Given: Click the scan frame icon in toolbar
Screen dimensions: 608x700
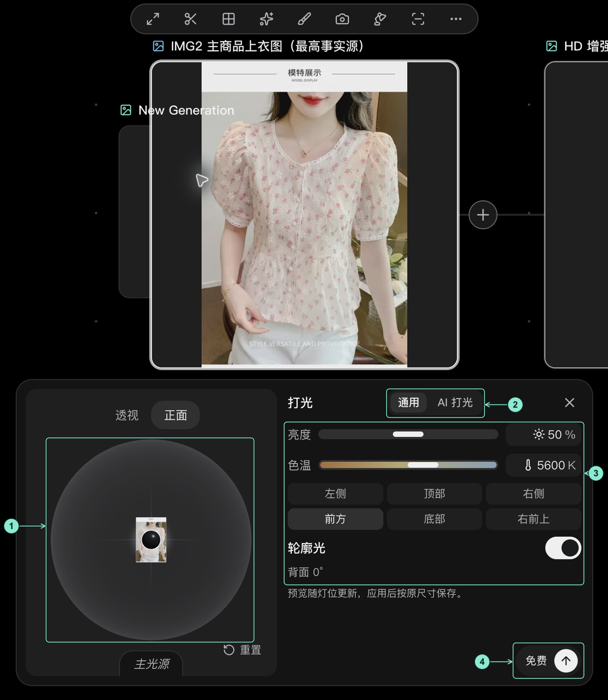Looking at the screenshot, I should point(418,19).
